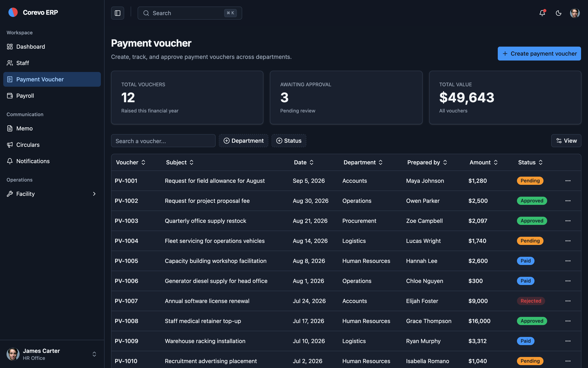Click 'Request for project proposal fee'
Image resolution: width=588 pixels, height=368 pixels.
coord(207,201)
